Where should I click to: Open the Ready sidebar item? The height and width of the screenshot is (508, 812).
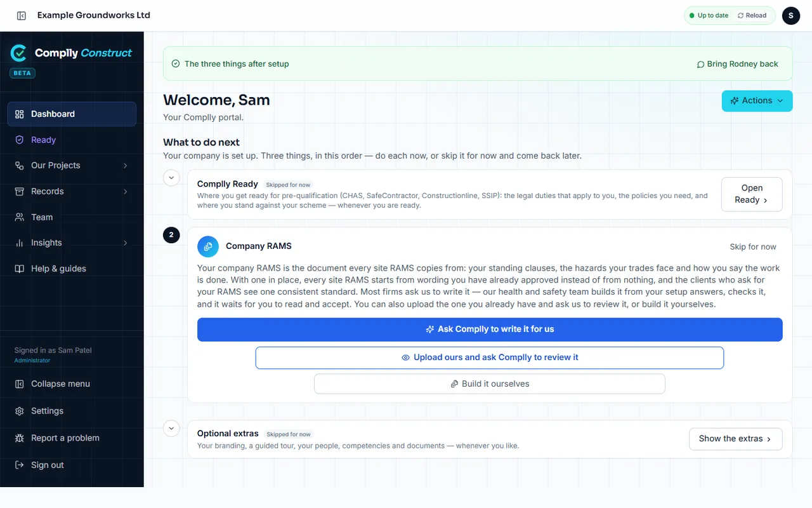pos(72,140)
